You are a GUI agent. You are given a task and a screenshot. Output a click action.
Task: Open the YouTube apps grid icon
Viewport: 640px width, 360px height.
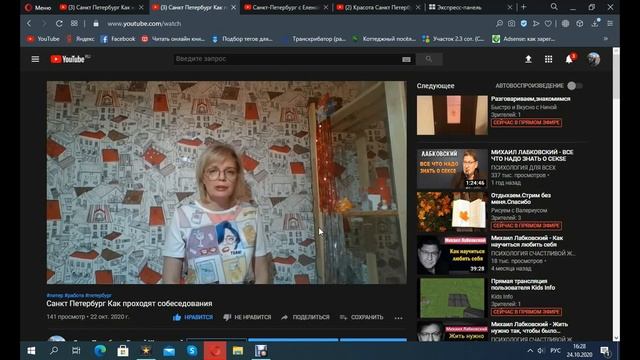(x=549, y=59)
